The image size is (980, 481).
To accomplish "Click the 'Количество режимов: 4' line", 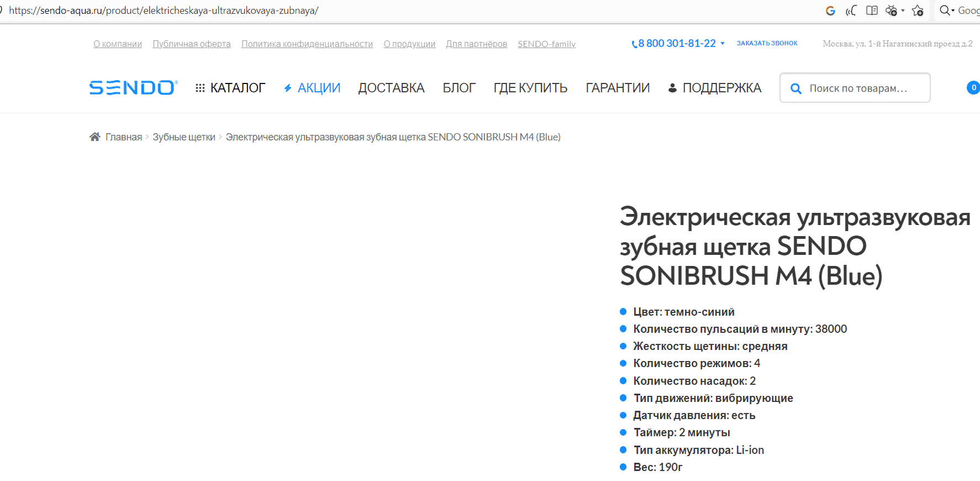I will [697, 363].
